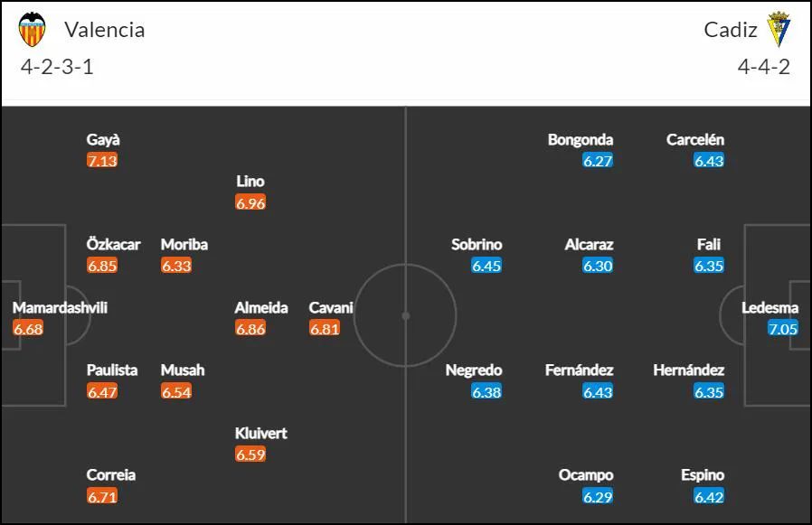Click player name Carcelén
The width and height of the screenshot is (812, 525).
pyautogui.click(x=695, y=140)
